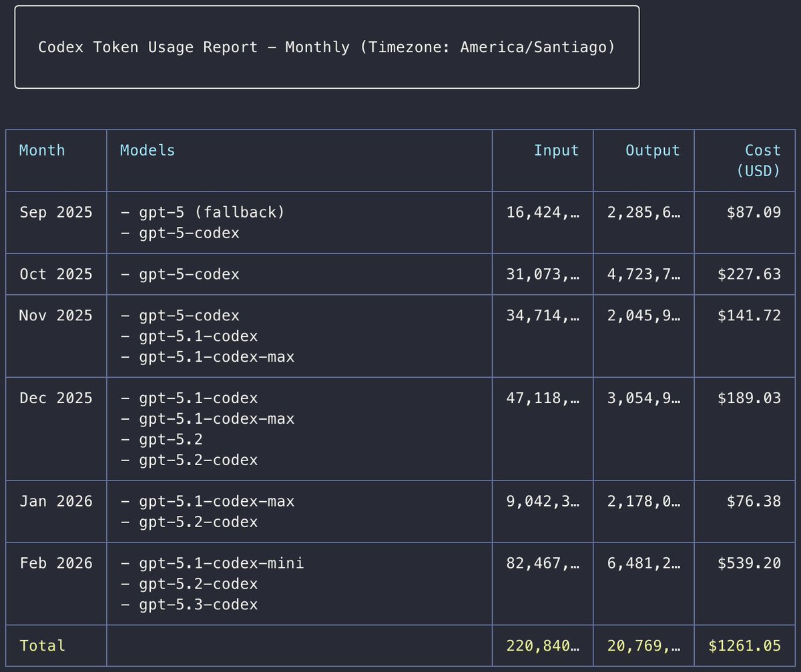This screenshot has width=801, height=672.
Task: Select gpt-5-codex in the Nov 2025 row
Action: pyautogui.click(x=180, y=316)
